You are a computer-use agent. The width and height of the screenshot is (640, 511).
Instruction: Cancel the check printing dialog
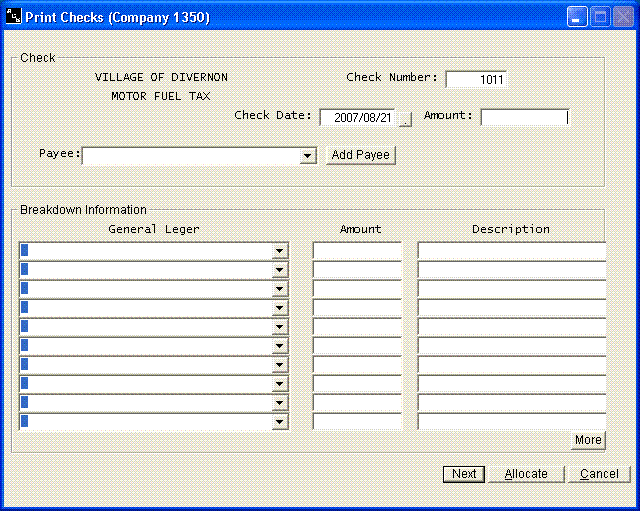[x=599, y=474]
